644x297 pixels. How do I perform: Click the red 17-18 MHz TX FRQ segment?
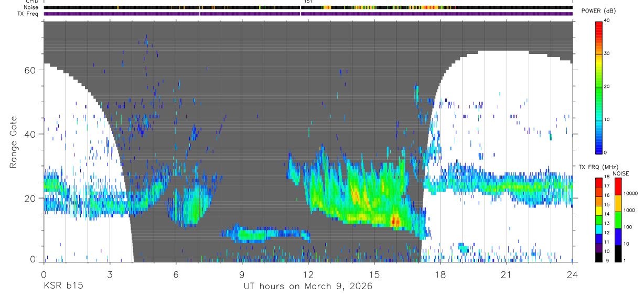pyautogui.click(x=599, y=182)
